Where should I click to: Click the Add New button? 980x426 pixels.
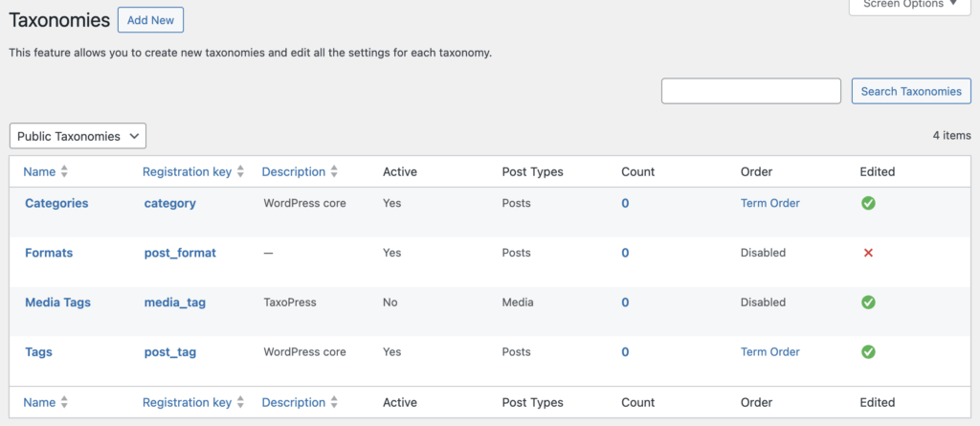tap(150, 20)
